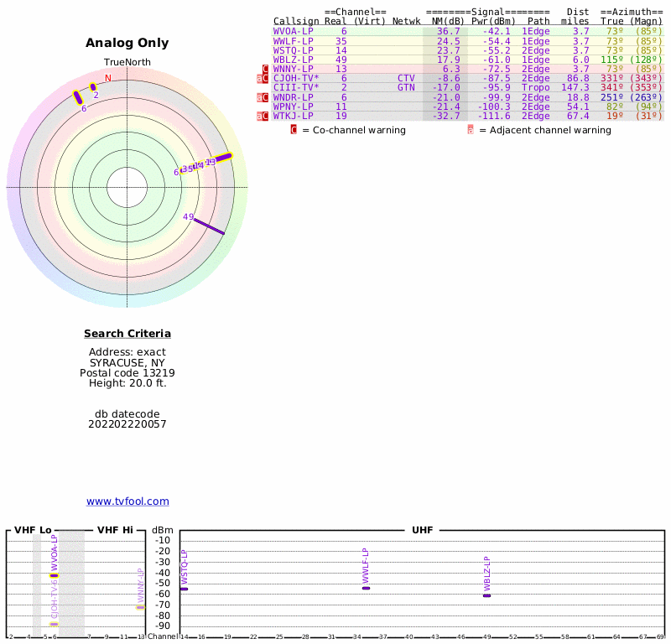Open the www.tvfool.com link
The width and height of the screenshot is (671, 644).
(127, 501)
